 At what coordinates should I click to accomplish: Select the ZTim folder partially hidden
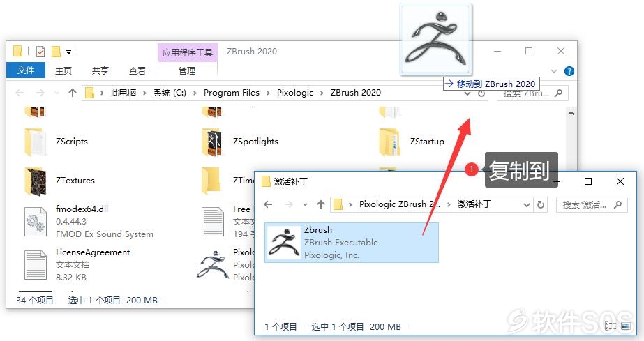[x=227, y=181]
